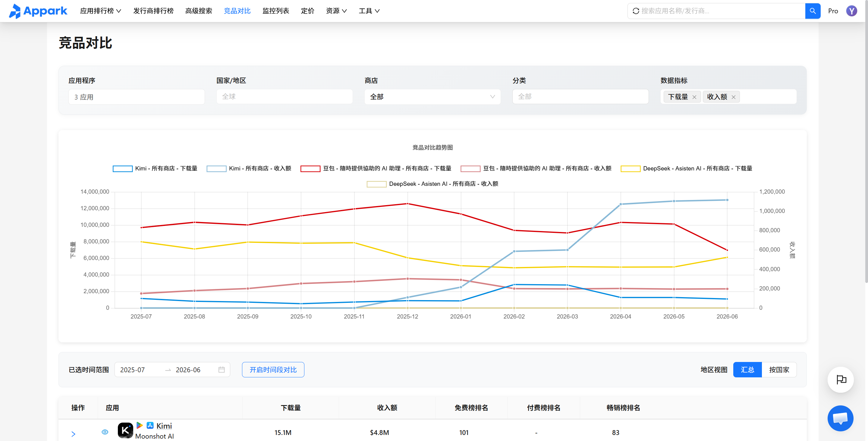Image resolution: width=868 pixels, height=441 pixels.
Task: Remove the 下载量 metric tag
Action: pyautogui.click(x=694, y=97)
